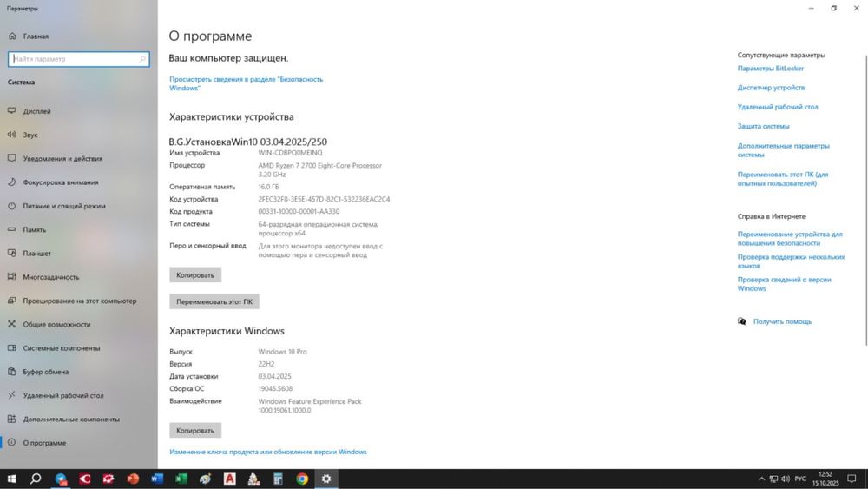Open the paint palette app in taskbar
The height and width of the screenshot is (489, 868).
(x=206, y=479)
